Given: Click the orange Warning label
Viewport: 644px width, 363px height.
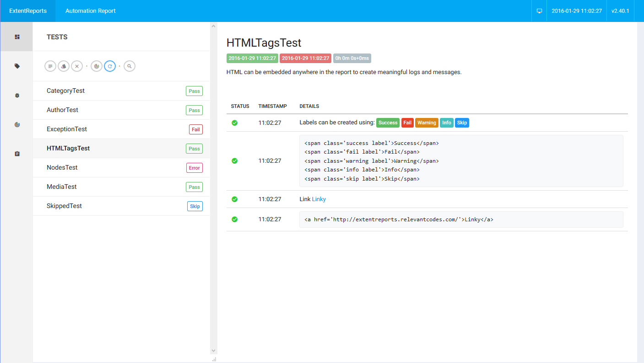Looking at the screenshot, I should click(x=426, y=123).
